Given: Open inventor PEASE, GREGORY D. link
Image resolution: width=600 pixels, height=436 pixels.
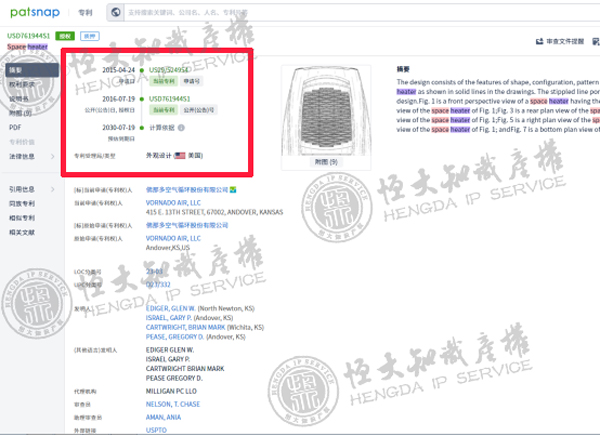Looking at the screenshot, I should 174,337.
